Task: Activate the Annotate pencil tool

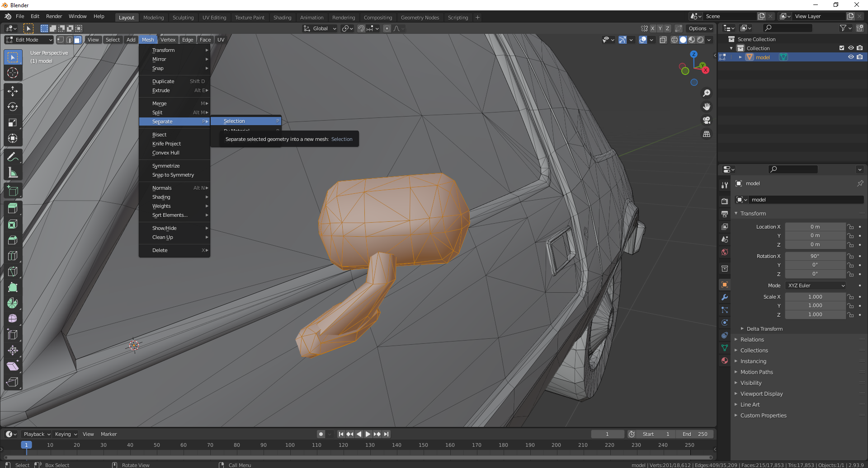Action: [x=13, y=157]
